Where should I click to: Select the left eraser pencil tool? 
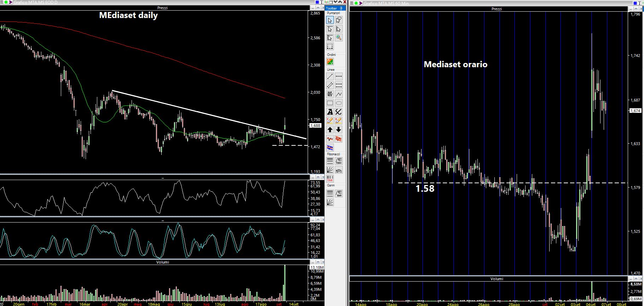point(330,121)
